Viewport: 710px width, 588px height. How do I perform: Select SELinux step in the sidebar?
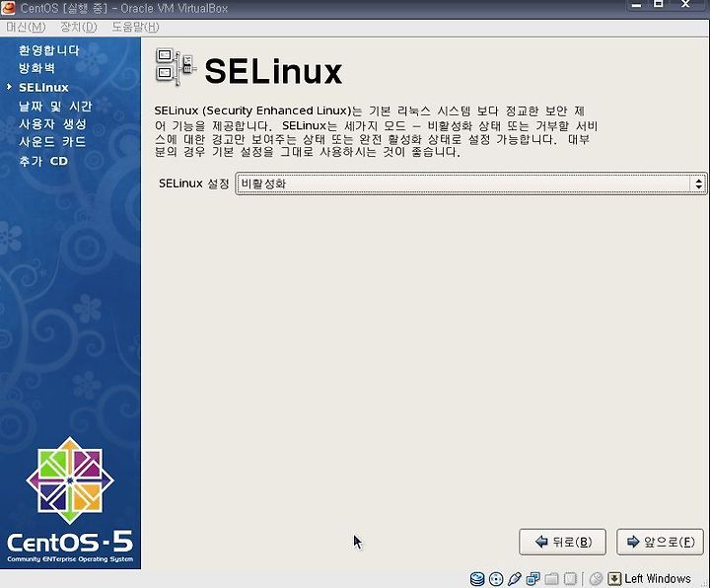coord(43,88)
